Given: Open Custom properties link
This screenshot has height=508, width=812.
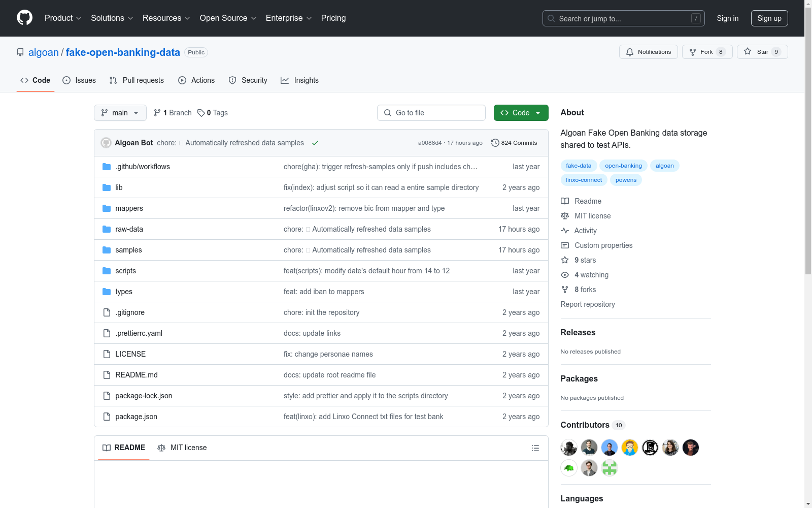Looking at the screenshot, I should (597, 245).
